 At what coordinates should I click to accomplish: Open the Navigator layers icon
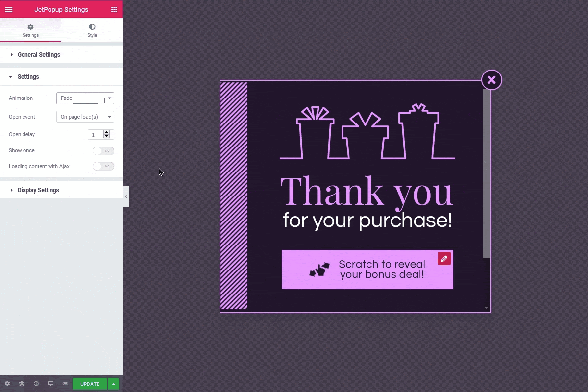pos(22,384)
